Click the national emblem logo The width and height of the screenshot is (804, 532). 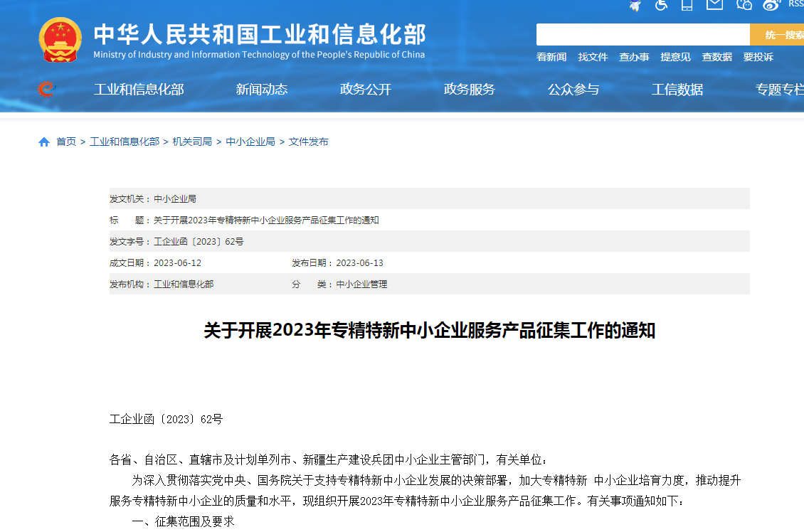(60, 40)
